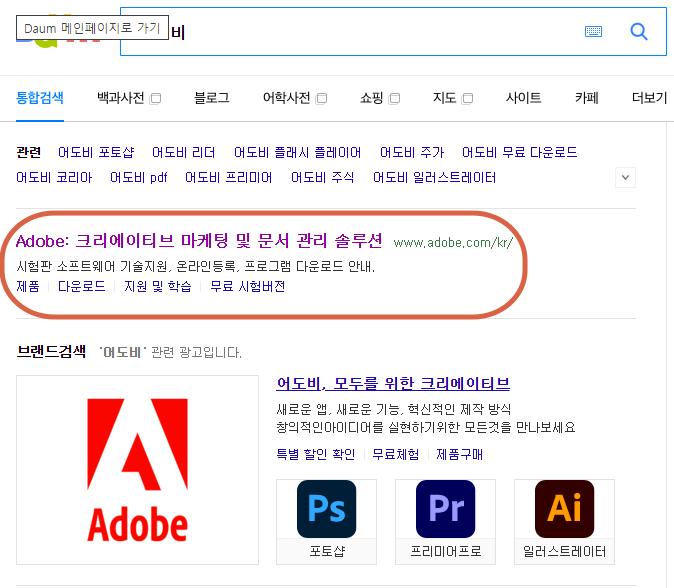Open the 더보기 more tabs menu
The height and width of the screenshot is (588, 674).
click(x=649, y=98)
